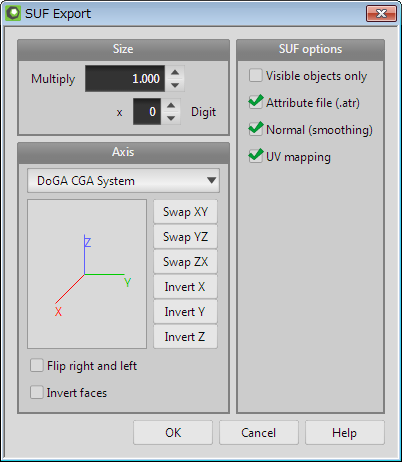Click Invert X button
Viewport: 402px width, 462px height.
click(185, 287)
